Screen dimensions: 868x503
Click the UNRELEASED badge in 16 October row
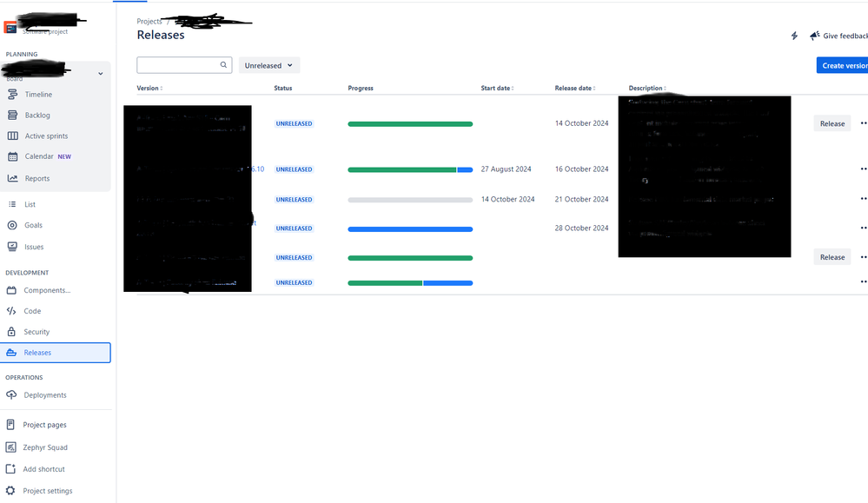pyautogui.click(x=294, y=169)
